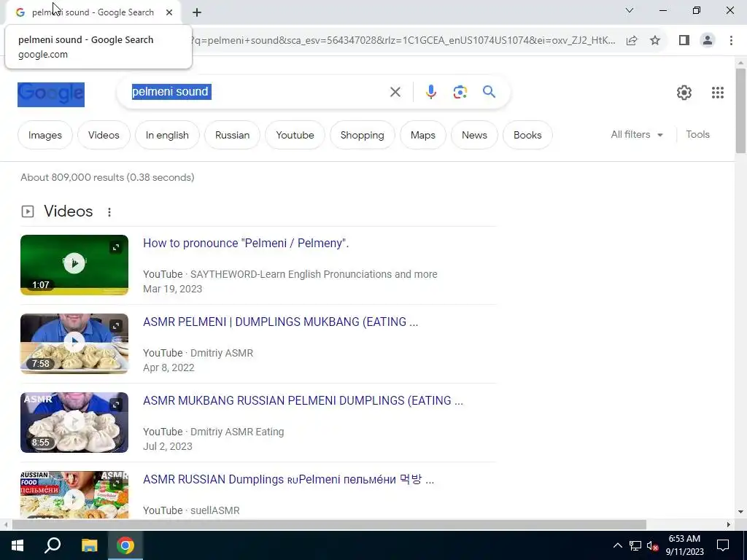Open Windows taskbar search
This screenshot has height=560, width=747.
click(53, 545)
